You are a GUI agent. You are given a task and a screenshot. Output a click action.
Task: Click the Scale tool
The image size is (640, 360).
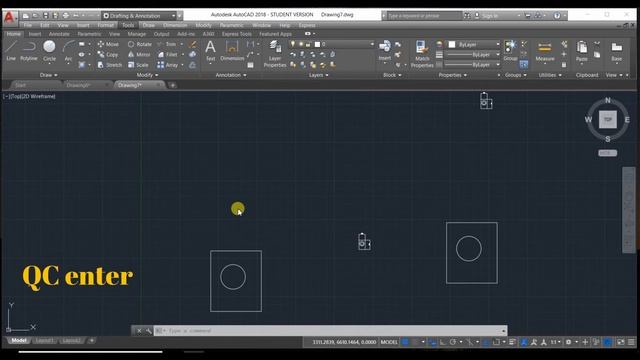[138, 65]
